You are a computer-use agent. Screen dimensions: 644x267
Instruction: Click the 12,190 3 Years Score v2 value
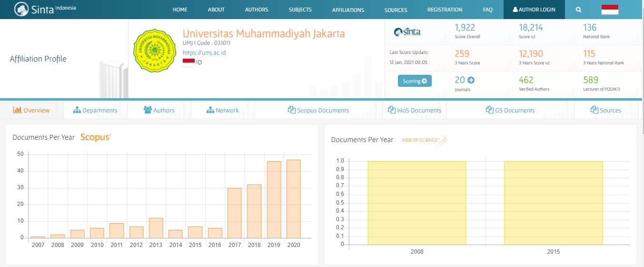531,54
